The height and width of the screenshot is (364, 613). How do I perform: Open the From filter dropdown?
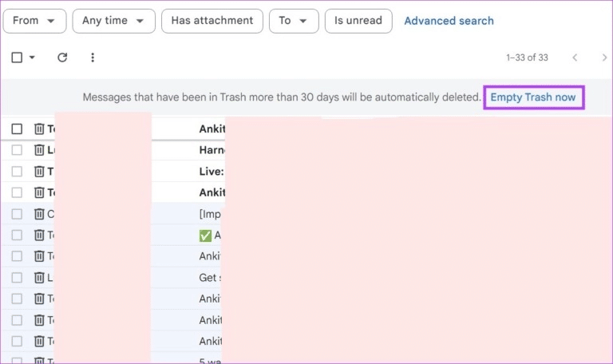(x=35, y=21)
